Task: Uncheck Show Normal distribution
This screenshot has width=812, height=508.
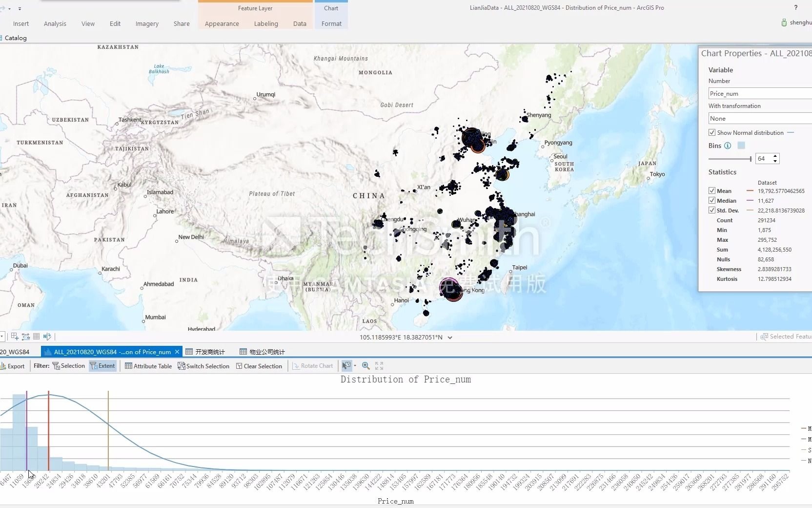Action: 712,132
